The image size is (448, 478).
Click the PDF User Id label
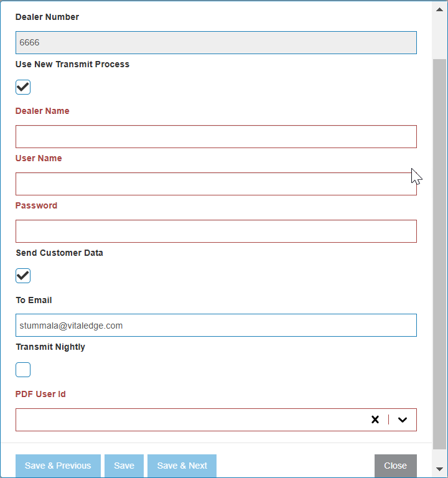point(40,394)
